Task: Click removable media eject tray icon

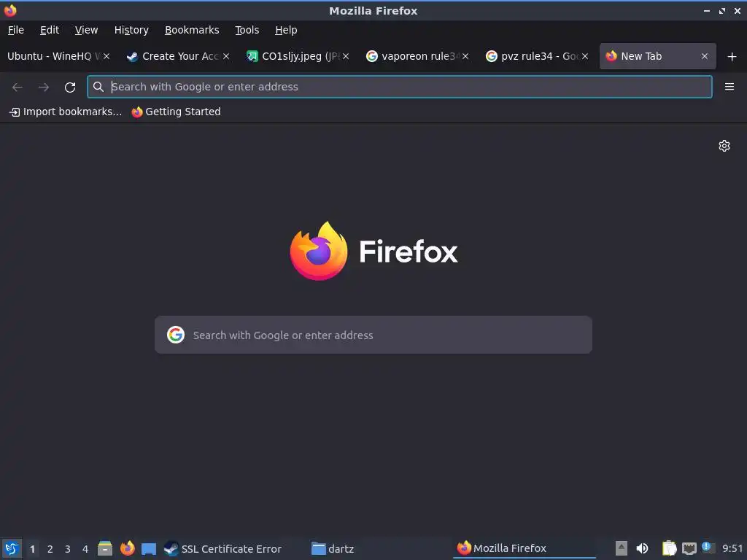Action: click(621, 548)
